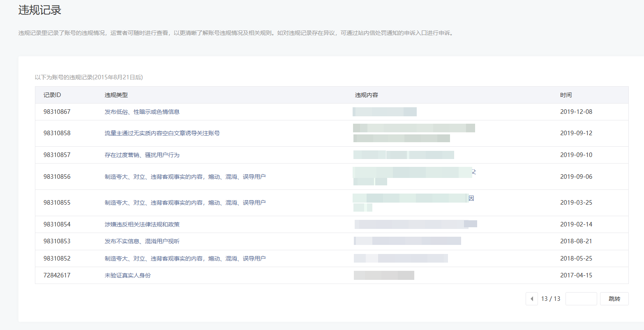Click date 2018-08-21
The height and width of the screenshot is (330, 644).
(x=576, y=241)
